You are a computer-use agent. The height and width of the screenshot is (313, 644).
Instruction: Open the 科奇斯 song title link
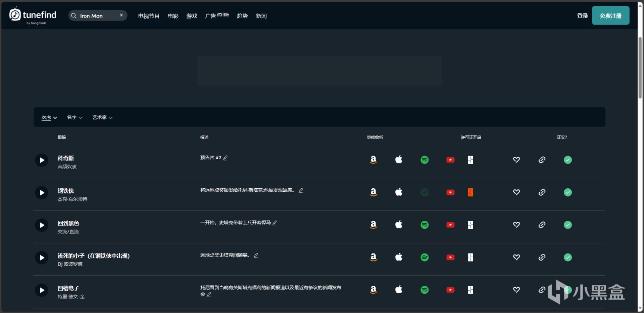tap(66, 158)
